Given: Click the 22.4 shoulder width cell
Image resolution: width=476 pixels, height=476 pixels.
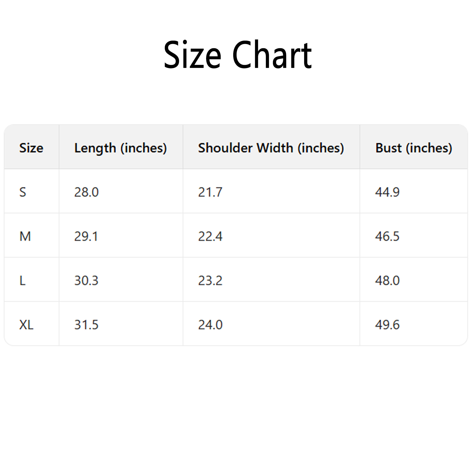Looking at the screenshot, I should [x=210, y=237].
